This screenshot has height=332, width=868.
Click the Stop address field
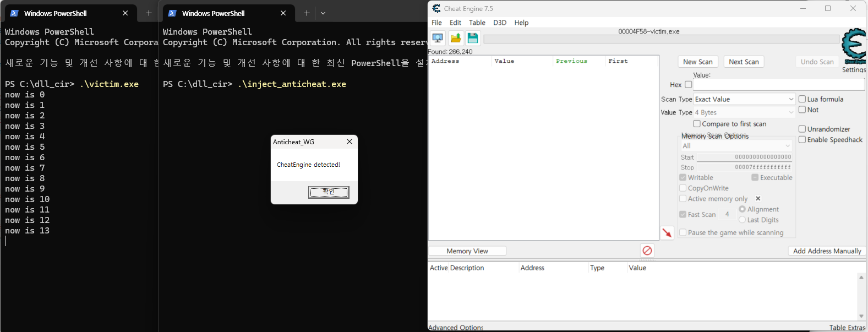[745, 167]
